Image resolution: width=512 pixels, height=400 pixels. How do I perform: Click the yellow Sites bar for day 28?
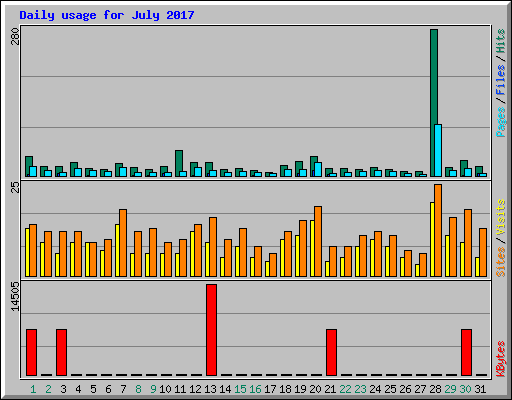(432, 239)
